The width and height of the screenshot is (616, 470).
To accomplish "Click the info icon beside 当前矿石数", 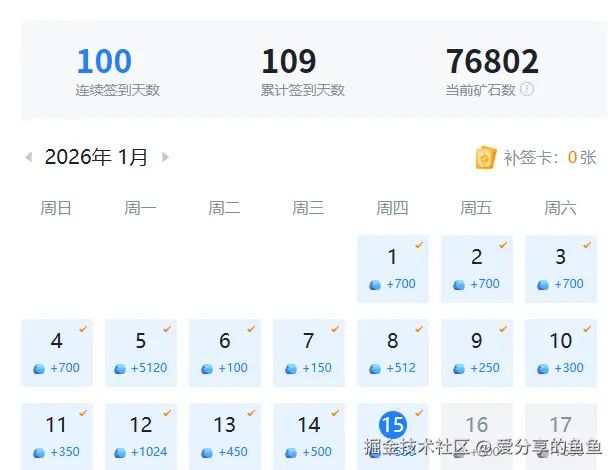I will 527,89.
